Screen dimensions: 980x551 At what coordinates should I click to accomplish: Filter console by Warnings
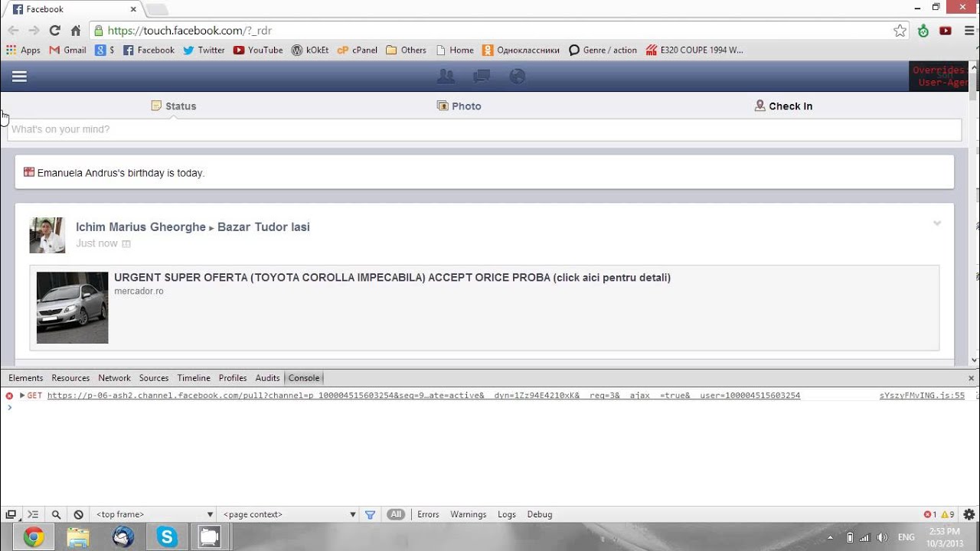tap(469, 514)
